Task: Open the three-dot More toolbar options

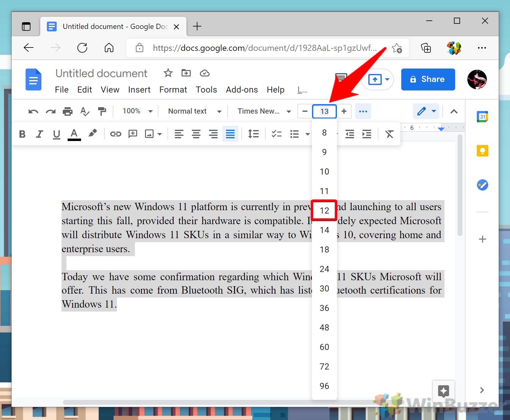Action: [363, 111]
